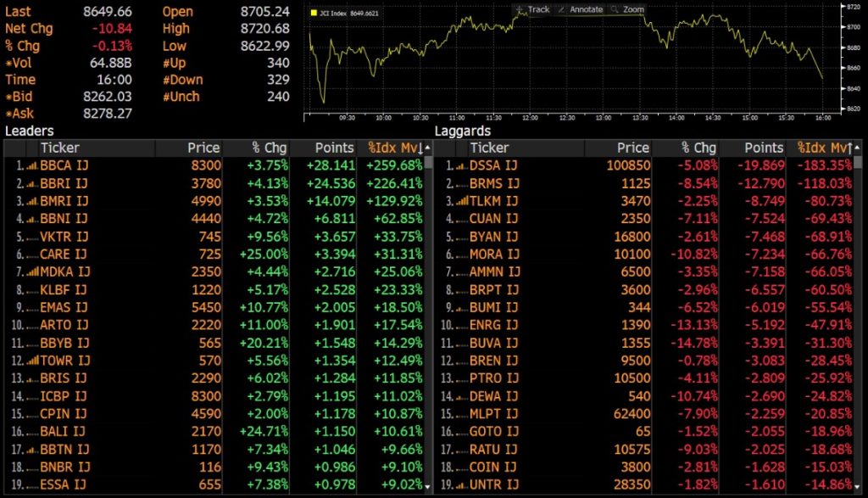Open the GOTO IJ ticker row
The image size is (868, 498).
pos(493,432)
